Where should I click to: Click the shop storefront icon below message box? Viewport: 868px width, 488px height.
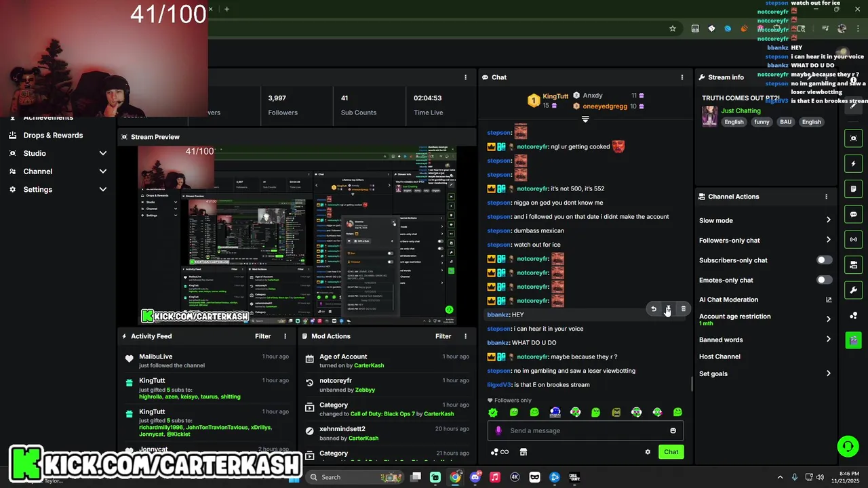pyautogui.click(x=523, y=452)
